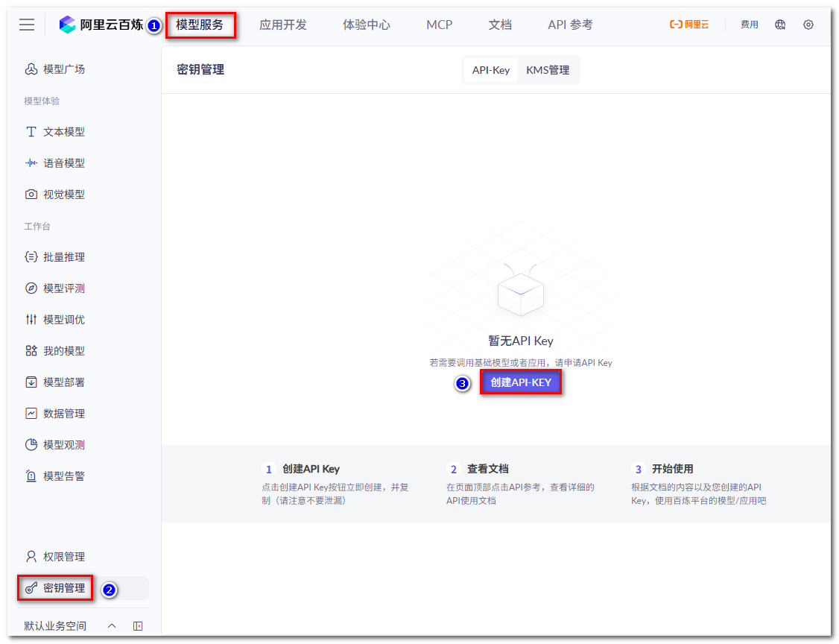The image size is (839, 644).
Task: Open the 模型服务 top menu
Action: click(x=200, y=25)
